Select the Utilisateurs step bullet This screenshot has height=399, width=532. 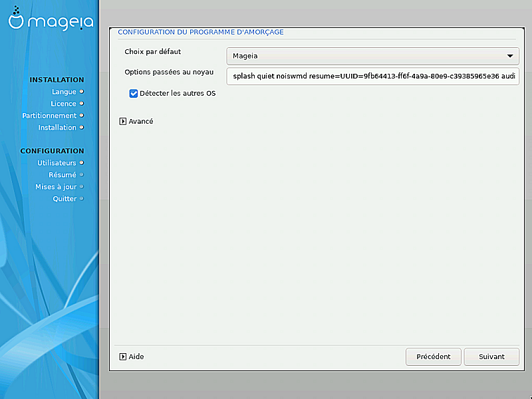[82, 163]
